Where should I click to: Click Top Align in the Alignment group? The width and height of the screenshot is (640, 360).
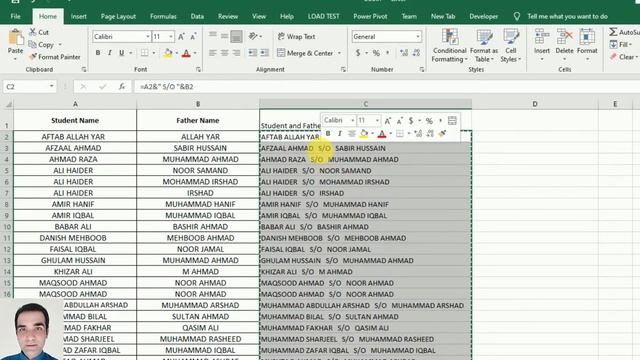pos(213,36)
